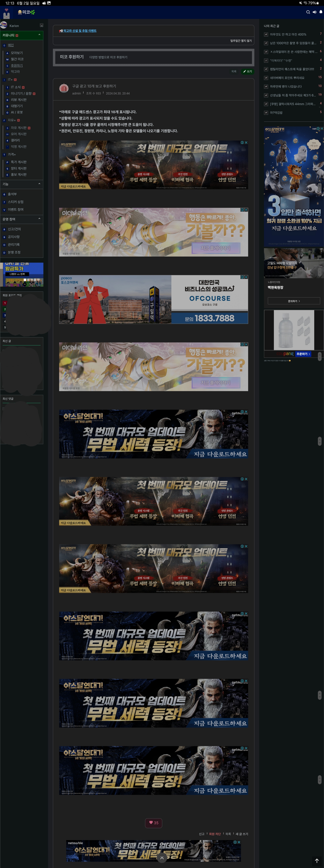Toggle checkbox for 남은 1000억은 촬영 후 post

[x=266, y=43]
